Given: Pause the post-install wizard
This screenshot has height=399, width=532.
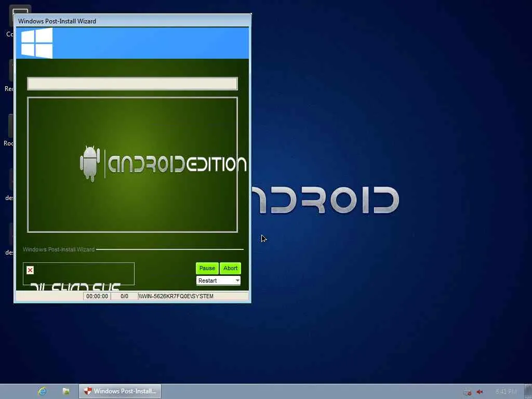Looking at the screenshot, I should coord(207,268).
